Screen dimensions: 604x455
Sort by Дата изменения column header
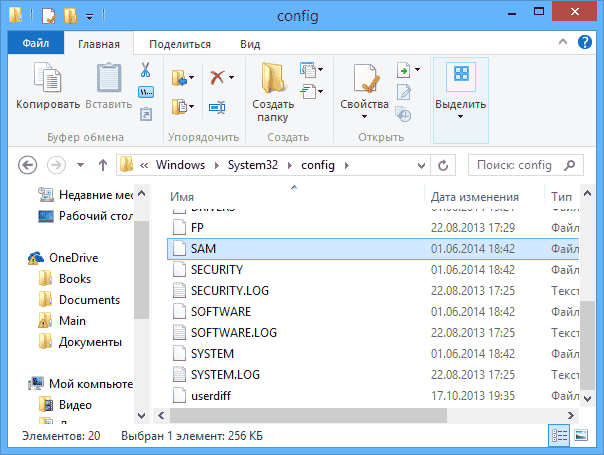click(484, 196)
